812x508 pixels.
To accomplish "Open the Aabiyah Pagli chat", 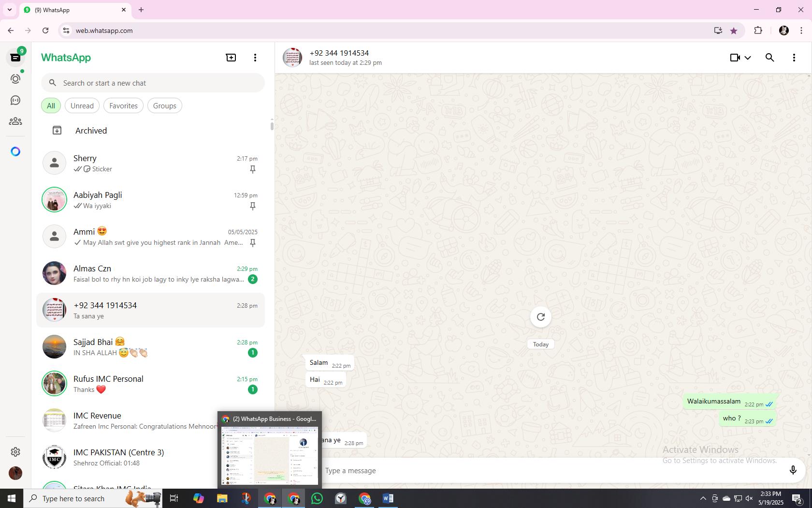I will coord(151,200).
